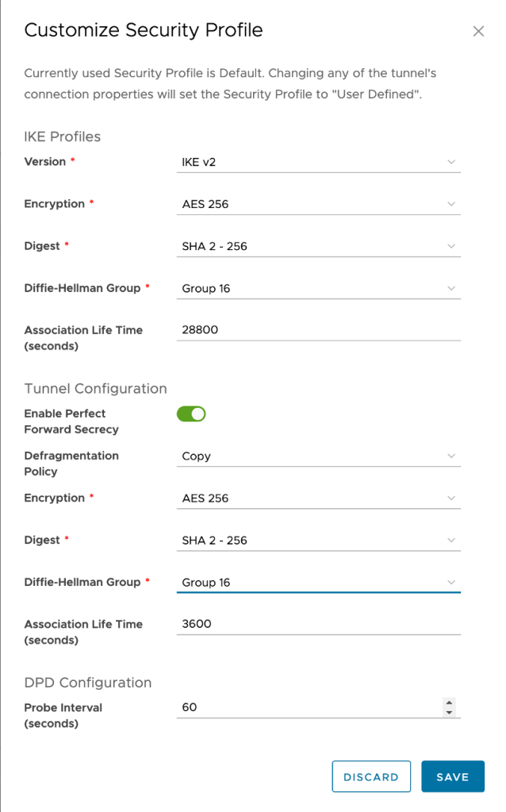This screenshot has height=812, width=506.
Task: Expand IKE Diffie-Hellman Group dropdown
Action: click(317, 288)
